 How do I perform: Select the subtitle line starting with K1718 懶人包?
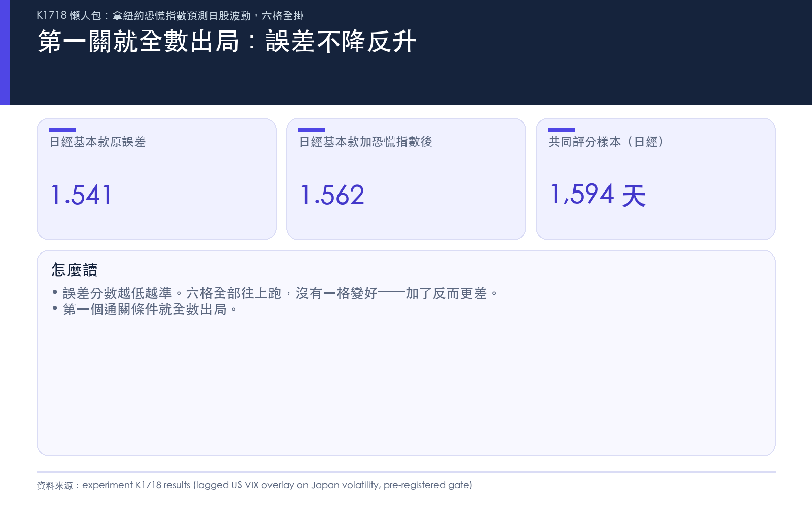[170, 15]
